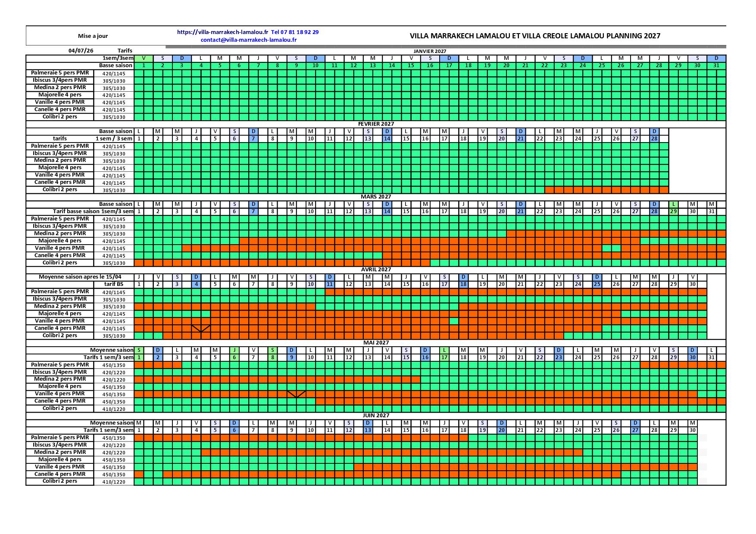Open the villa-marrakech-lamalou.fr website link
Image resolution: width=756 pixels, height=534 pixels.
222,32
